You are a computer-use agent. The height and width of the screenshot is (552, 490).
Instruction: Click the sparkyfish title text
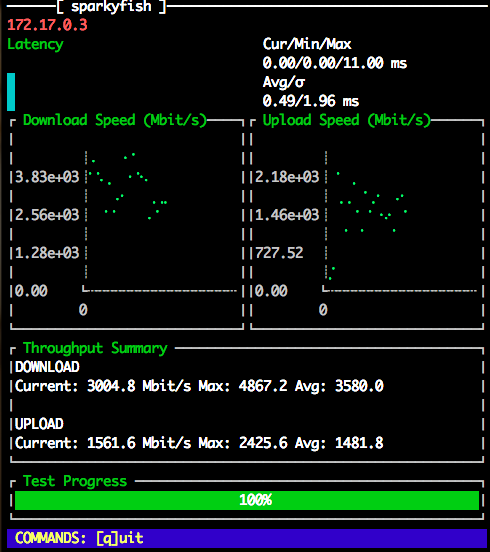[x=111, y=6]
